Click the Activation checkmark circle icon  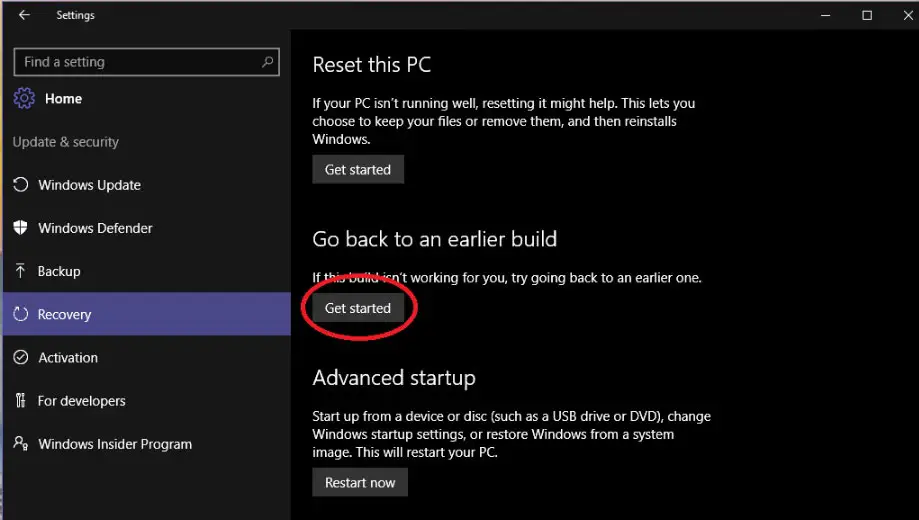pos(20,357)
